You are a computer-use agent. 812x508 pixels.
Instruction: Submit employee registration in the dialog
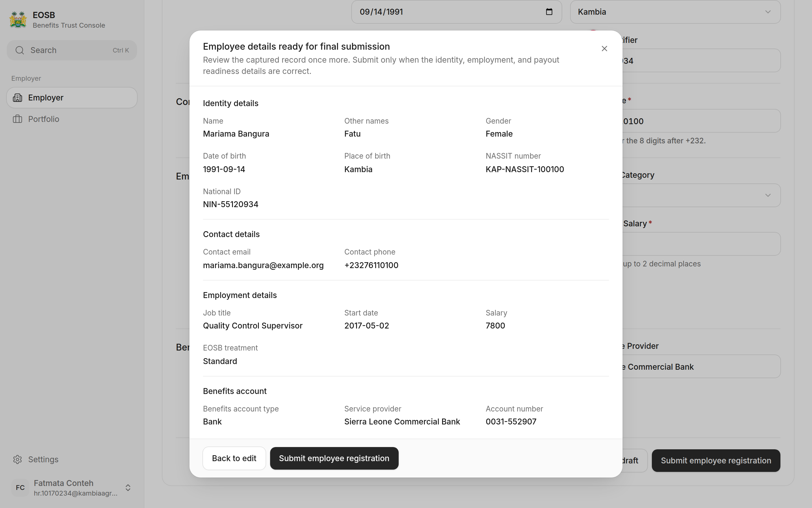pos(334,458)
